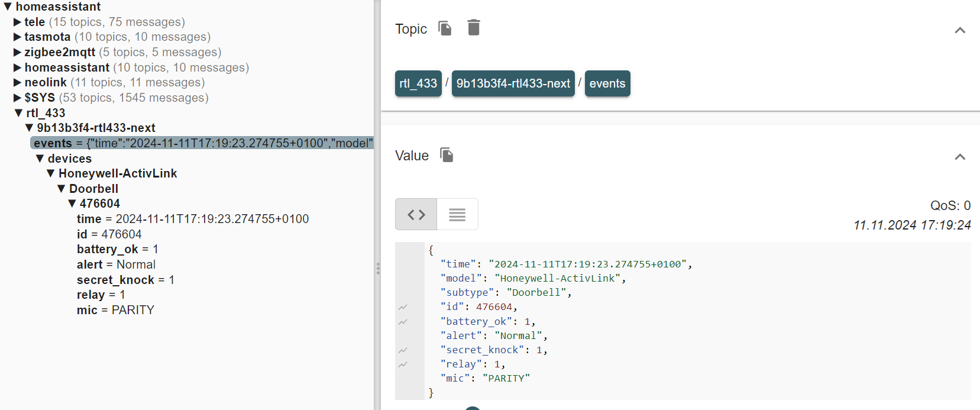This screenshot has height=410, width=980.
Task: Click the 9b13b3f4-rtl433-next breadcrumb chip
Action: (513, 83)
